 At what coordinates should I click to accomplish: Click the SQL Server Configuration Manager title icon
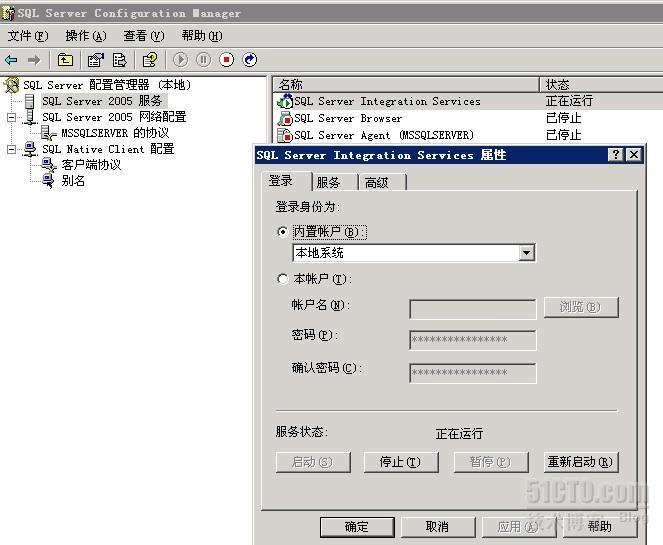pyautogui.click(x=8, y=13)
